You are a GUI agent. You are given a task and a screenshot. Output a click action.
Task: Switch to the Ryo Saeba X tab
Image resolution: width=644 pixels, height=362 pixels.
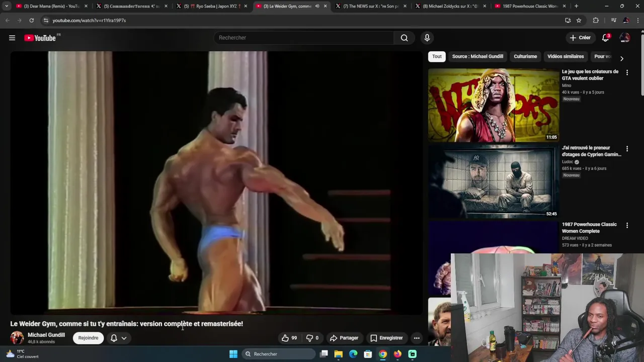(211, 6)
